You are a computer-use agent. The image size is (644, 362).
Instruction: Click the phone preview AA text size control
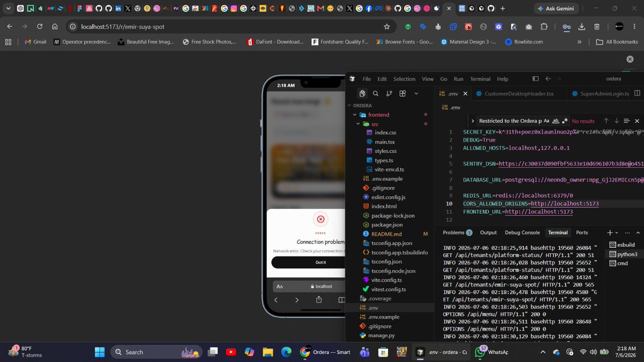(280, 286)
